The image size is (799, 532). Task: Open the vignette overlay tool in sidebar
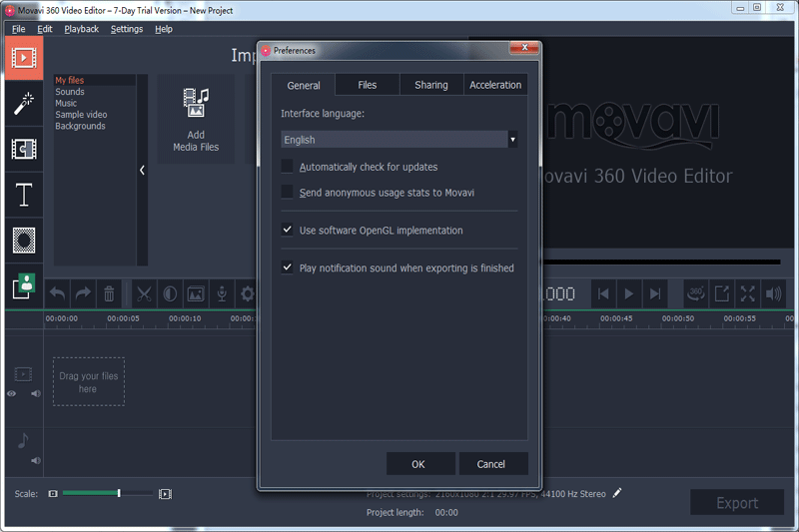coord(24,241)
